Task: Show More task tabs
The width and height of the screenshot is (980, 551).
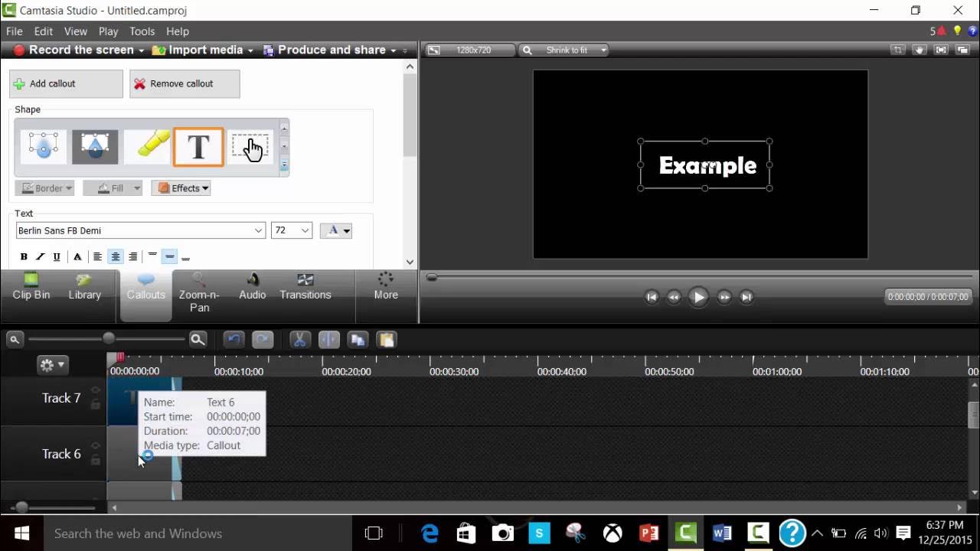Action: pos(386,287)
